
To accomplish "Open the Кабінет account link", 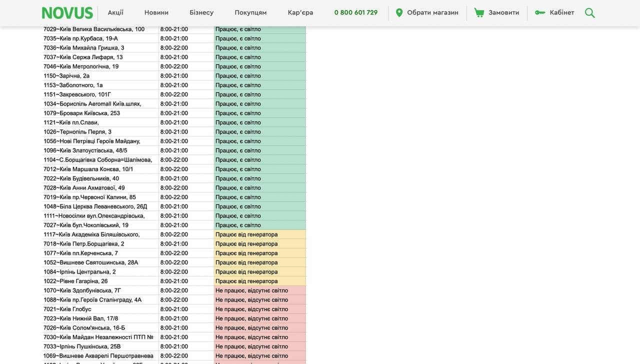I will click(x=561, y=12).
